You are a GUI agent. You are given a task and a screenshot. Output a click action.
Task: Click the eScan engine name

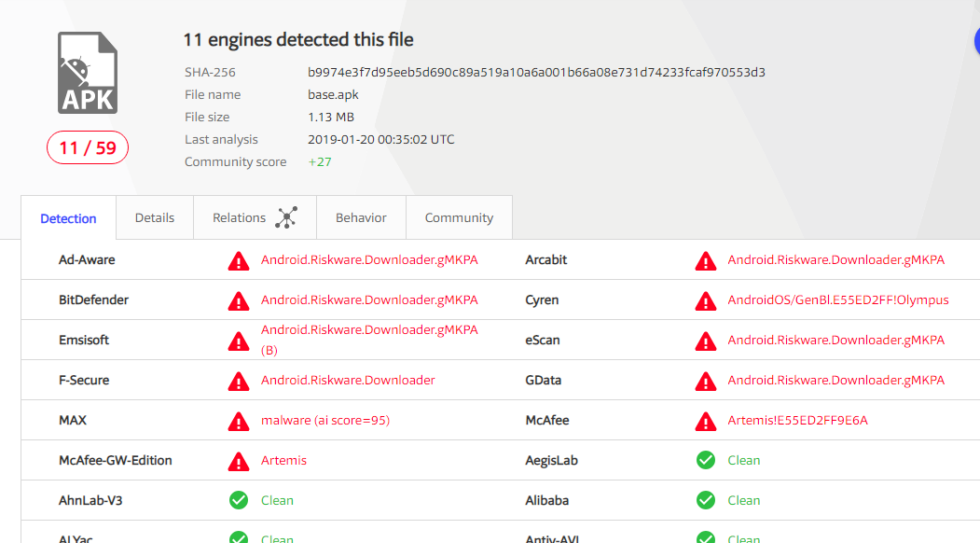[543, 340]
